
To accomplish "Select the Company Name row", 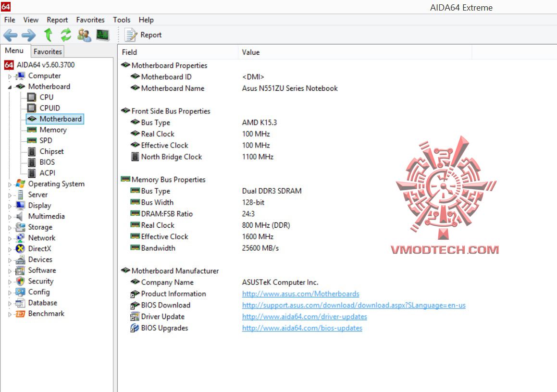I will (x=224, y=282).
